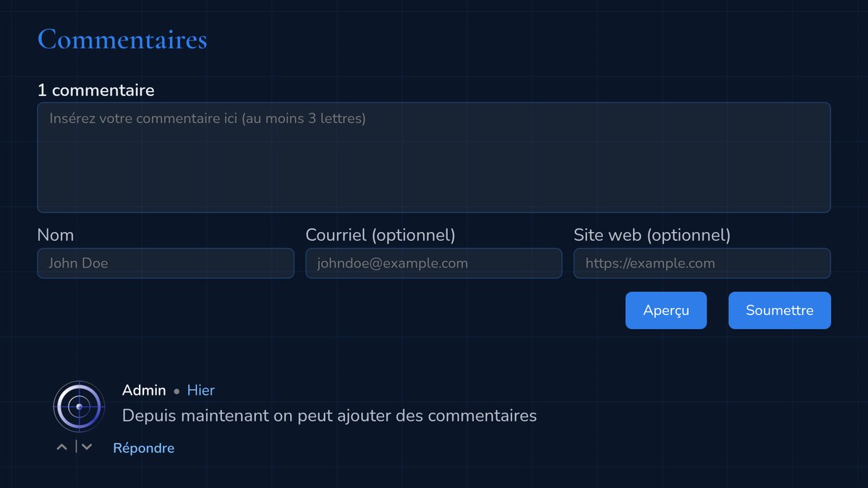Click the 'Courriel (optionnel)' label
Screen dimensions: 868x488
pyautogui.click(x=380, y=235)
